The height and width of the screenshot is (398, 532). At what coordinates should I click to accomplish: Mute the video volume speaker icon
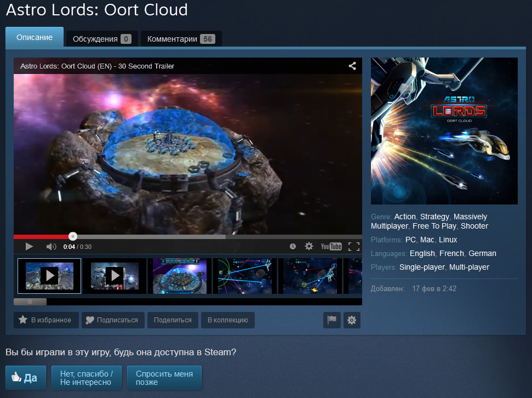(51, 247)
